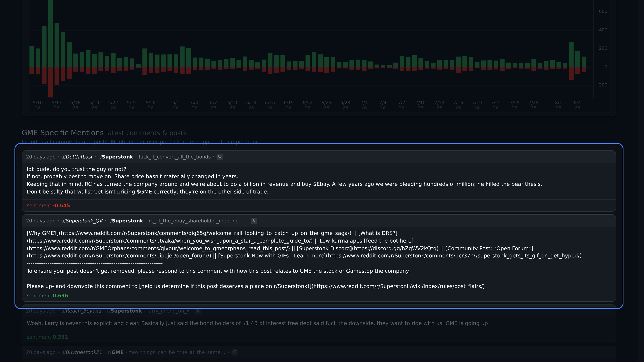Open thread fuck_it_convert_all_the_bonds
The image size is (644, 362).
pos(174,157)
